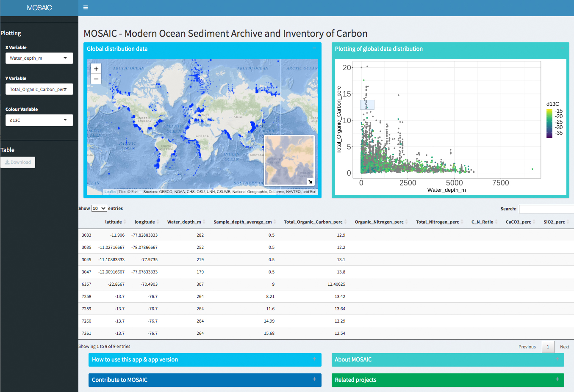Image resolution: width=574 pixels, height=392 pixels.
Task: Hide the minimap using its arrow icon
Action: (x=311, y=182)
